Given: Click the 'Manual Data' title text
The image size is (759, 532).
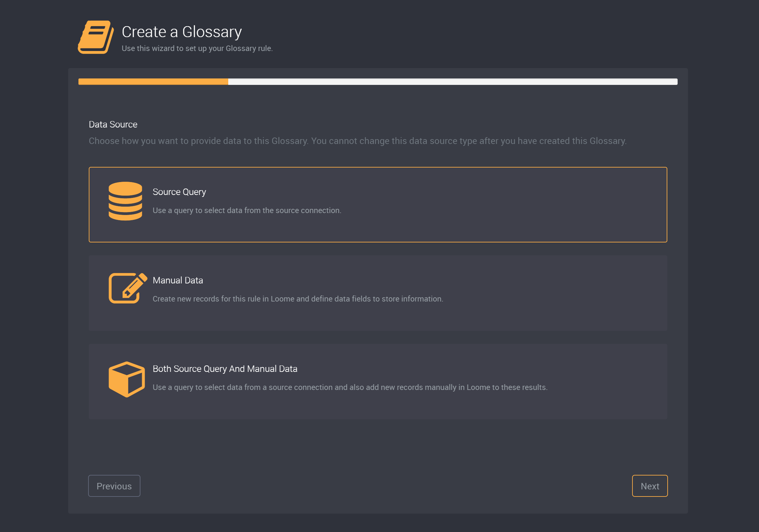Looking at the screenshot, I should point(178,281).
